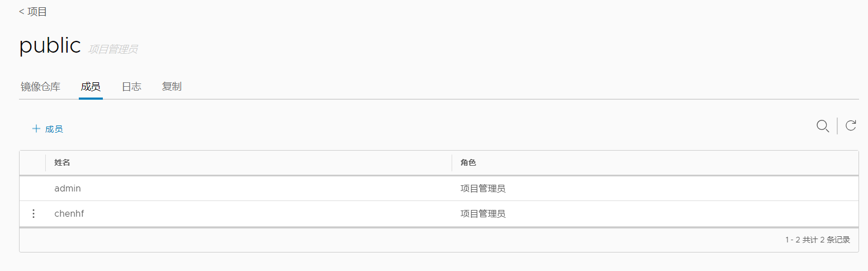Viewport: 868px width, 271px height.
Task: Click the italic 项目管理员 label beside title
Action: tap(113, 49)
